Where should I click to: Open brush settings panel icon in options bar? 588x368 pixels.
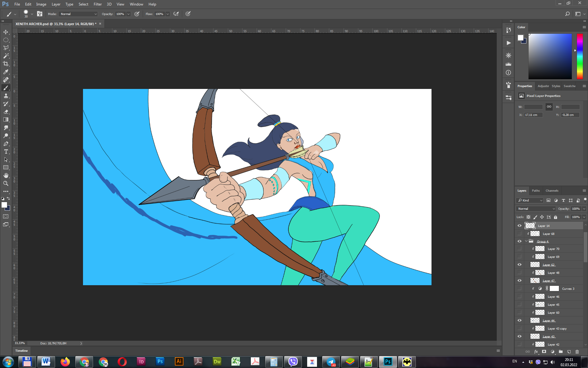point(40,14)
